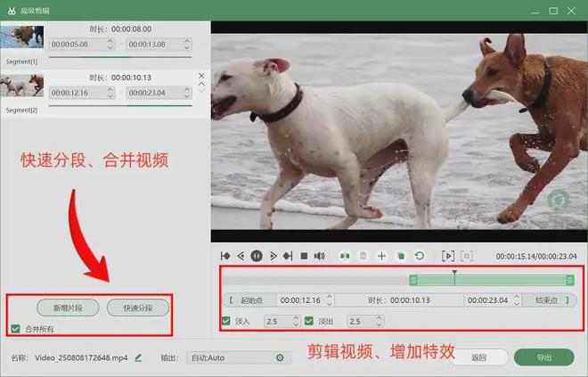Screen dimensions: 588x377
Task: Click the right trim handle of the green range
Action: (x=570, y=280)
